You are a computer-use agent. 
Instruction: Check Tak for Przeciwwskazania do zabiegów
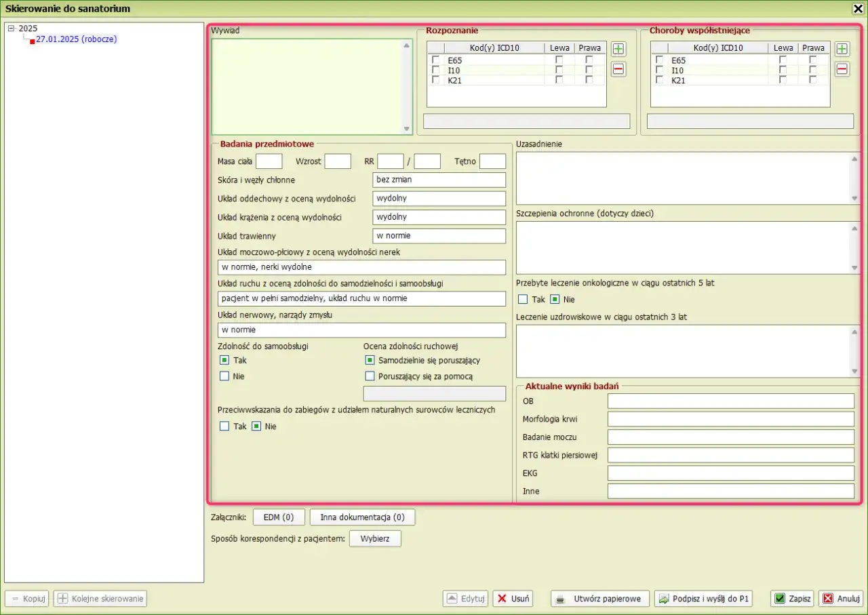pyautogui.click(x=224, y=426)
